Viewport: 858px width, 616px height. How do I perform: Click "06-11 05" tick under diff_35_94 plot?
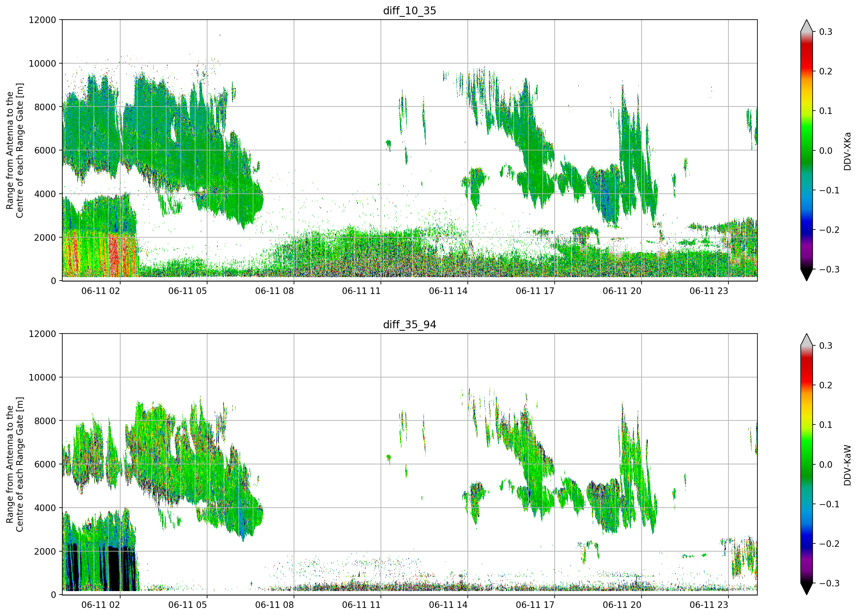coord(188,605)
